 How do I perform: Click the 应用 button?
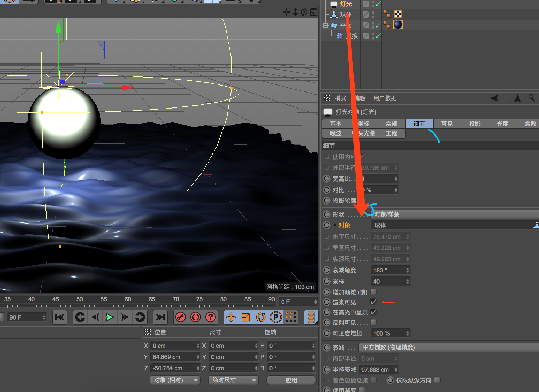[x=291, y=380]
